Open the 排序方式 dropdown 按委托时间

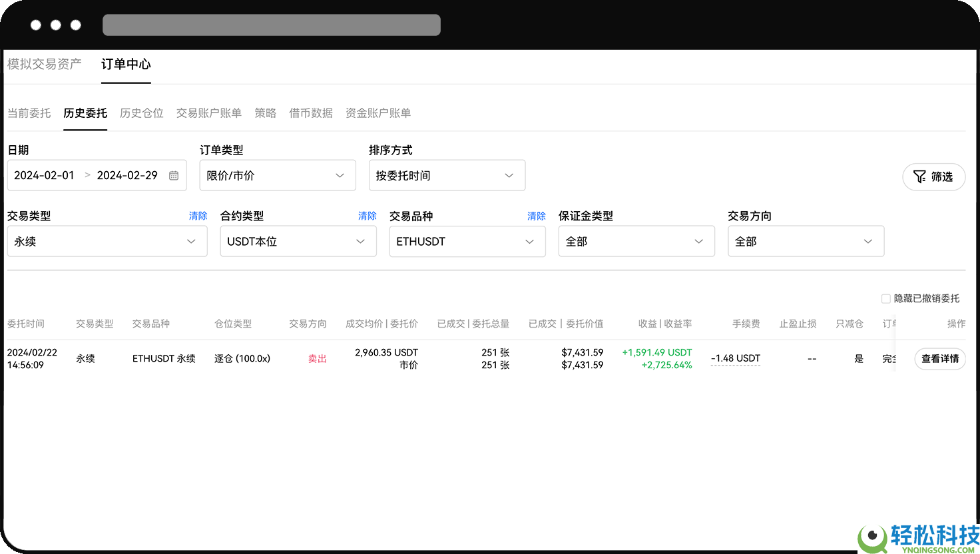pyautogui.click(x=447, y=176)
